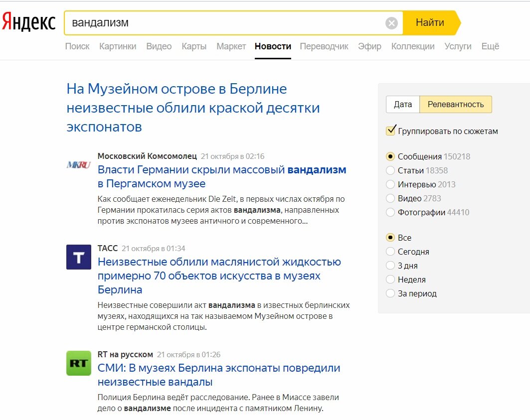Select the Неделя time filter
The image size is (530, 420).
click(x=390, y=280)
